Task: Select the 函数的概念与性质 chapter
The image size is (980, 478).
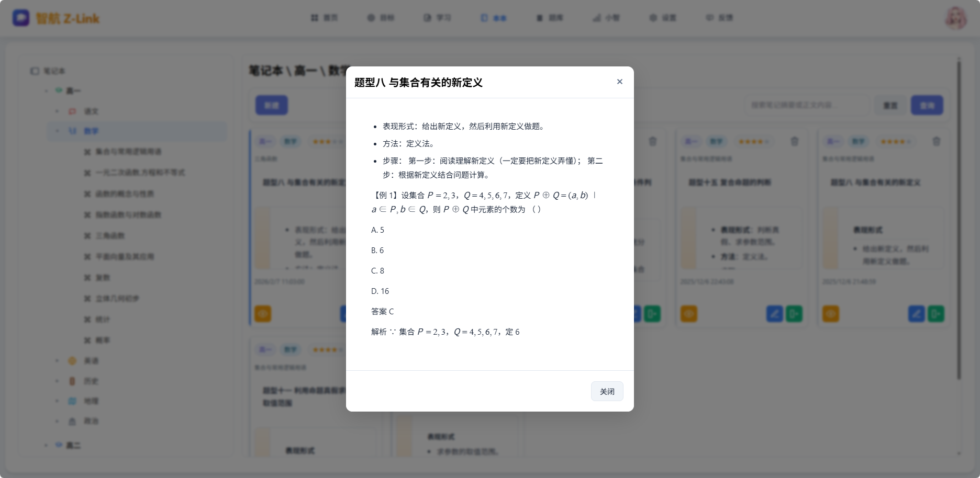Action: 125,194
